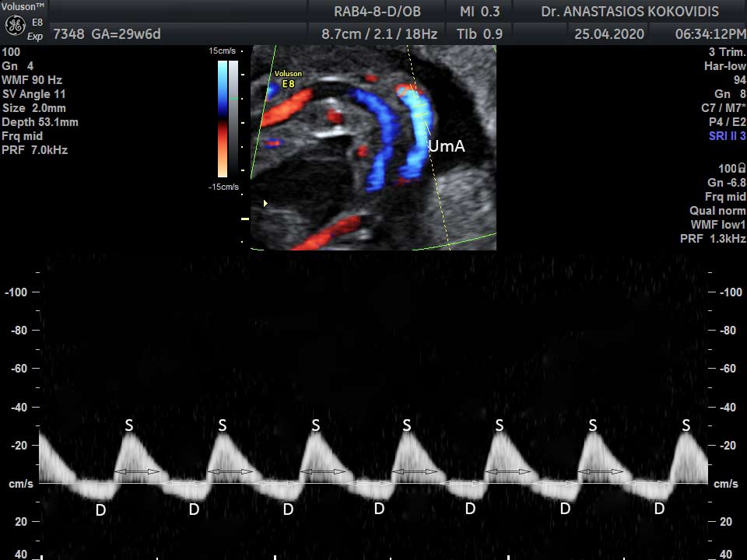The image size is (747, 560).
Task: Click the 15cm/s upper scale label
Action: click(222, 51)
